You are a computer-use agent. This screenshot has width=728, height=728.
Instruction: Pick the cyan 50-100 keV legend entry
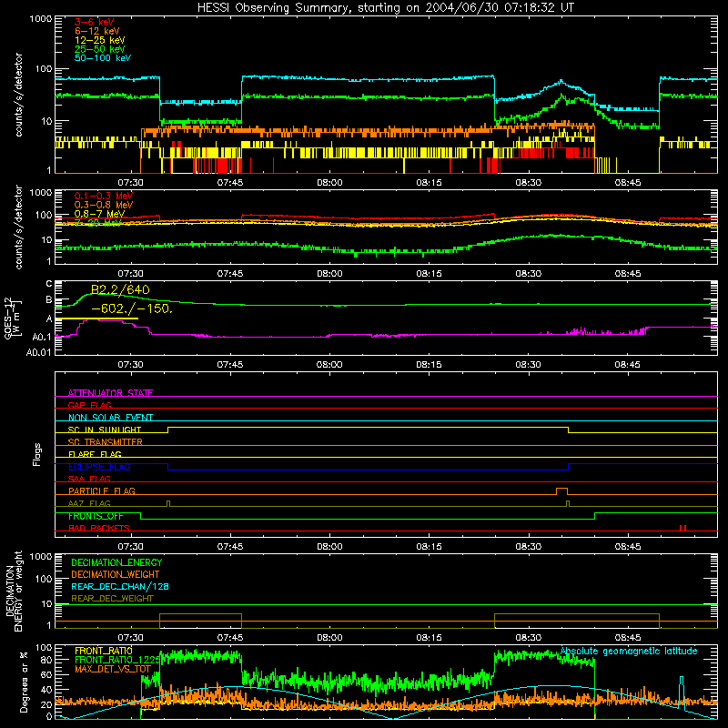[103, 57]
